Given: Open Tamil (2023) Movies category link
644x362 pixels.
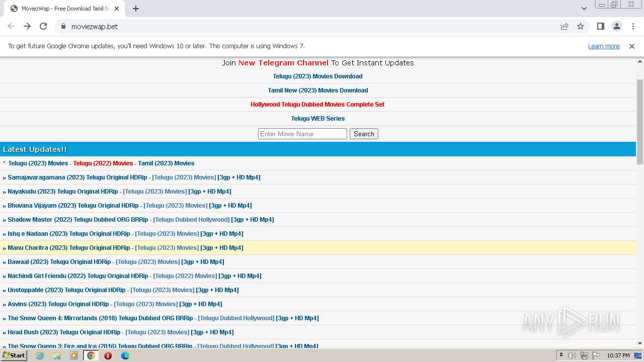Looking at the screenshot, I should click(x=166, y=163).
